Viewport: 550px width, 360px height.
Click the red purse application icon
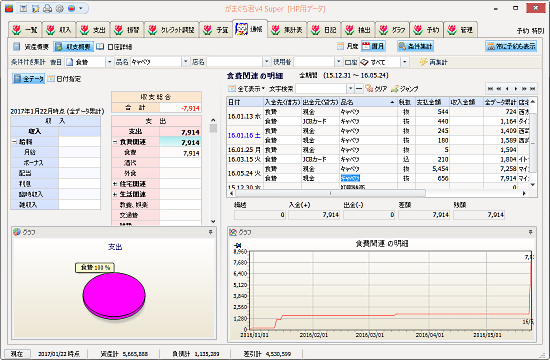coord(9,8)
